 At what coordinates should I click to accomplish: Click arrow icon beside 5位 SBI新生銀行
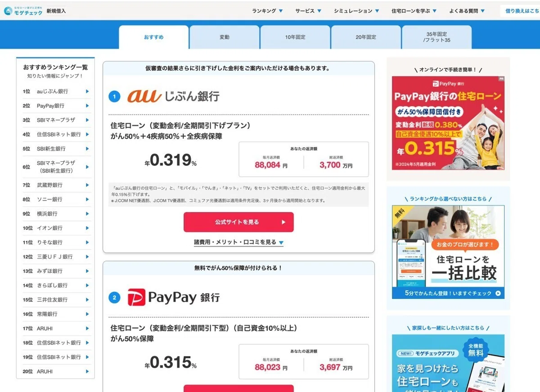[x=87, y=149]
